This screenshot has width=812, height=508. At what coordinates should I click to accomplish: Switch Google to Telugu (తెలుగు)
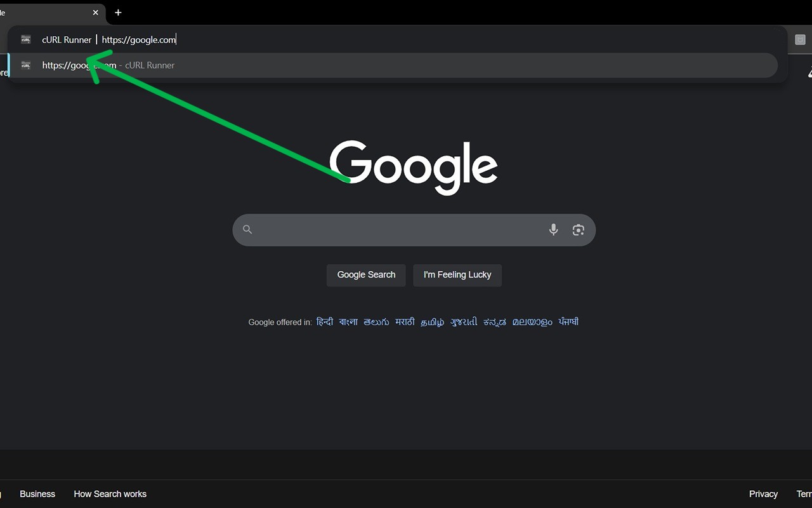click(x=376, y=322)
